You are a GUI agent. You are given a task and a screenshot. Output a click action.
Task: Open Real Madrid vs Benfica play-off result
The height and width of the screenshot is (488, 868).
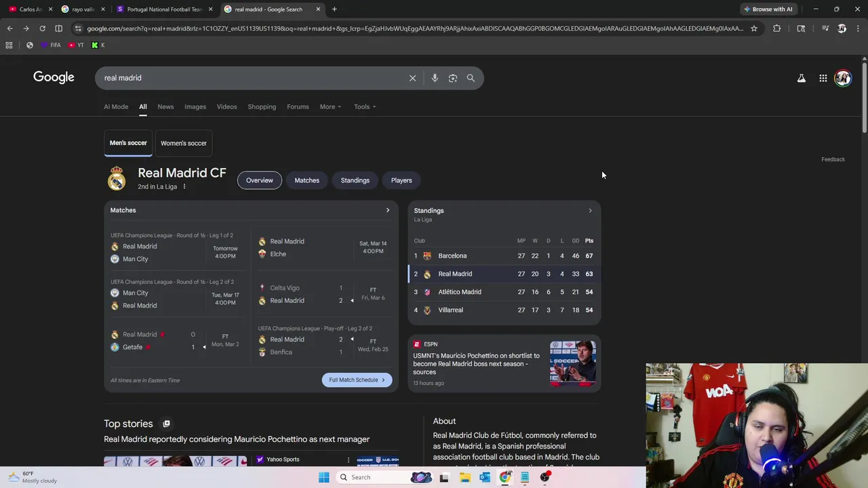(324, 341)
